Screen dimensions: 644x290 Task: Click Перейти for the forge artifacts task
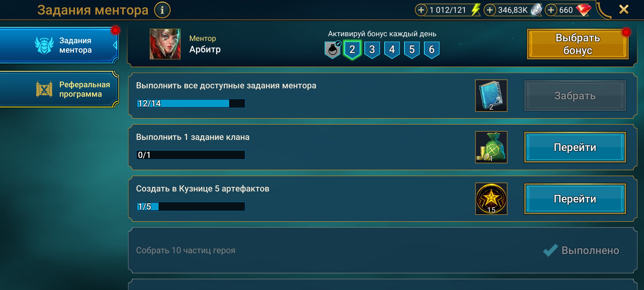[575, 199]
